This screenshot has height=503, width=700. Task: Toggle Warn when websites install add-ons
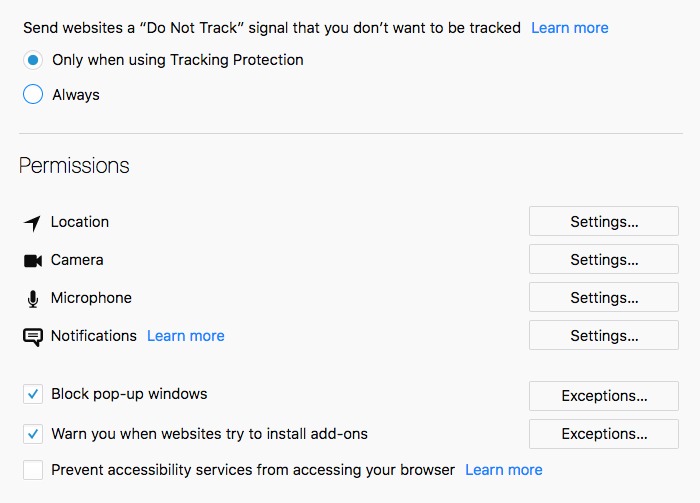tap(33, 434)
